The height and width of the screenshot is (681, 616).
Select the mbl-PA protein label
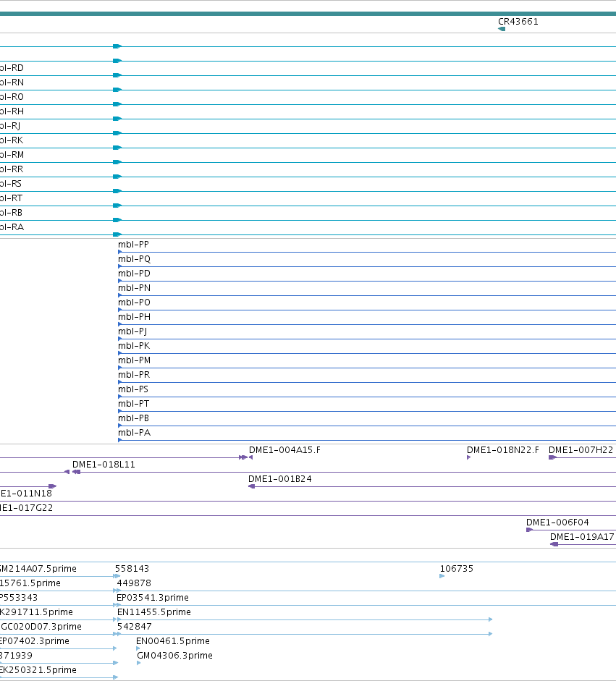[x=134, y=433]
